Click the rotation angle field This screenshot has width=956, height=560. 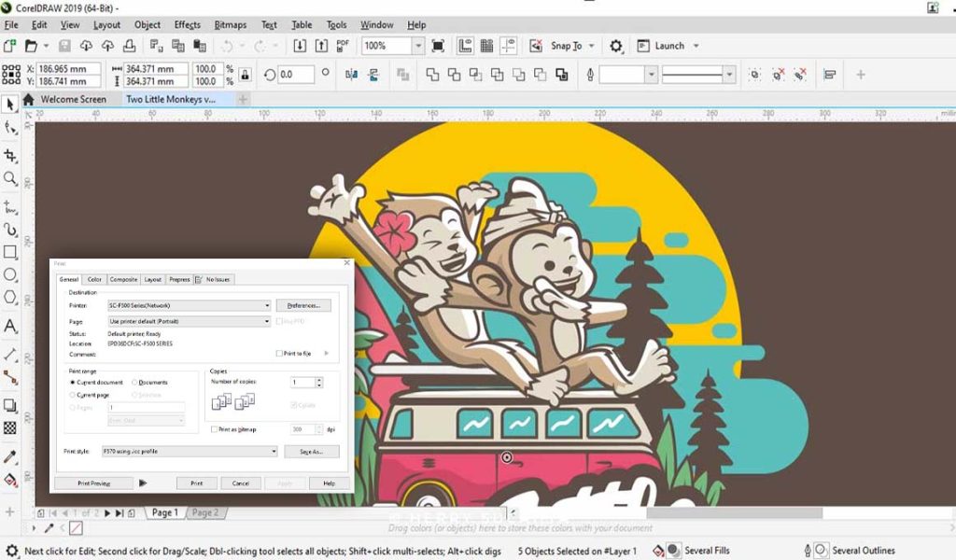[x=296, y=75]
